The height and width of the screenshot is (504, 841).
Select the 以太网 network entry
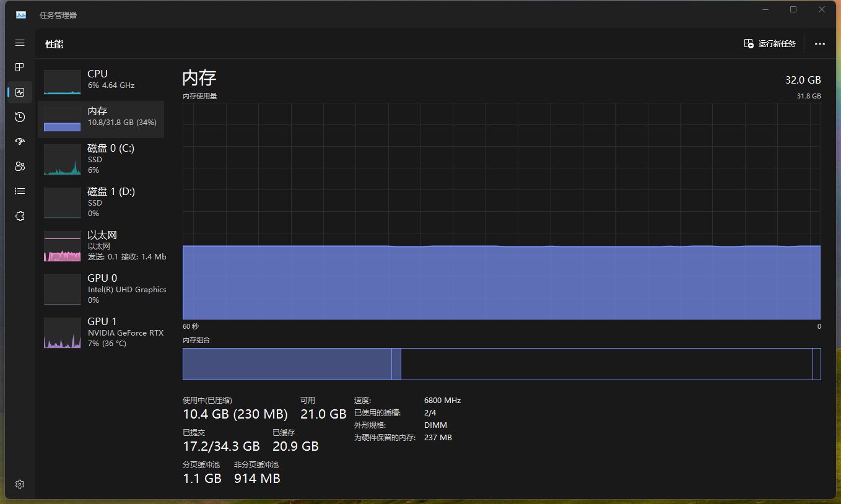[101, 246]
